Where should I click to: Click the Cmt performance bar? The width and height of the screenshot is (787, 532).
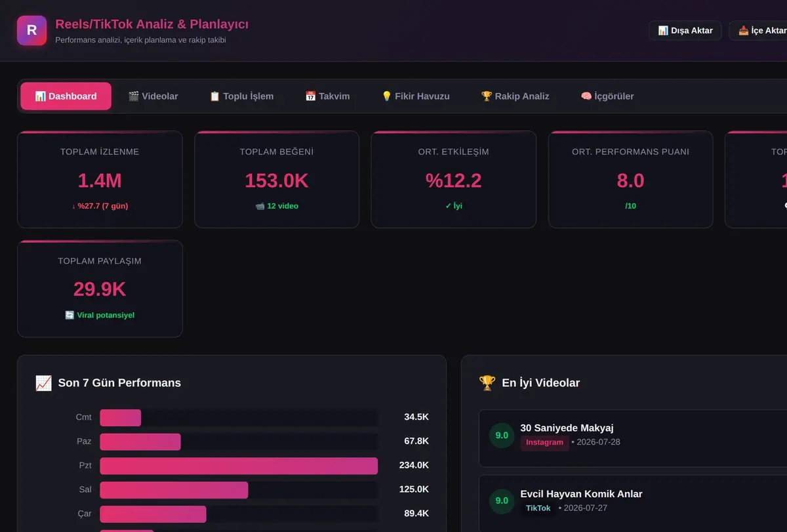tap(120, 418)
